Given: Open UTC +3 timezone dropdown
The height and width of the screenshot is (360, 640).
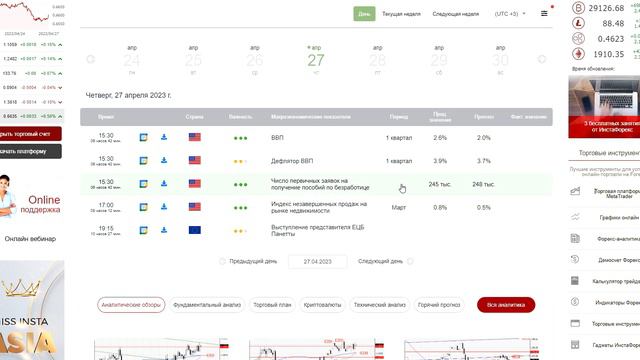Looking at the screenshot, I should (510, 14).
